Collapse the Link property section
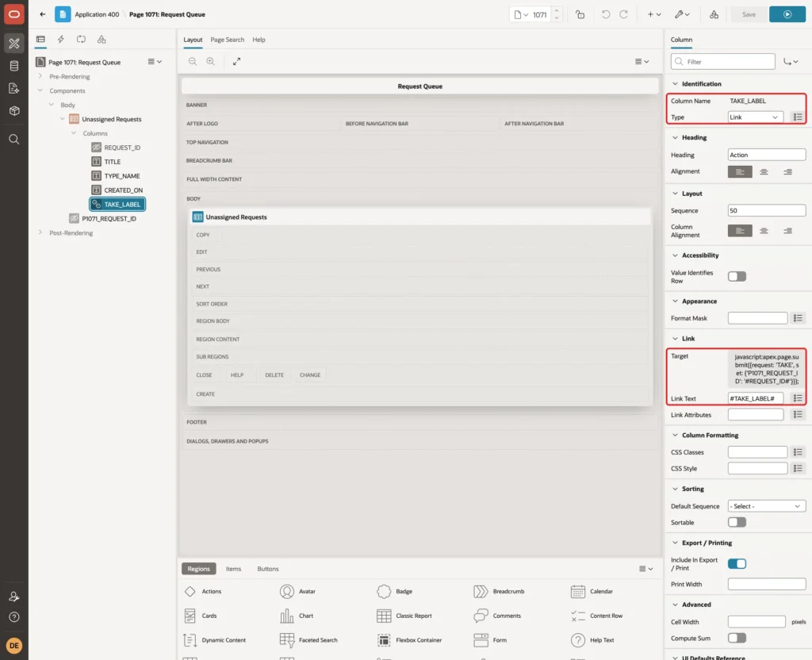Viewport: 812px width, 660px height. [675, 338]
